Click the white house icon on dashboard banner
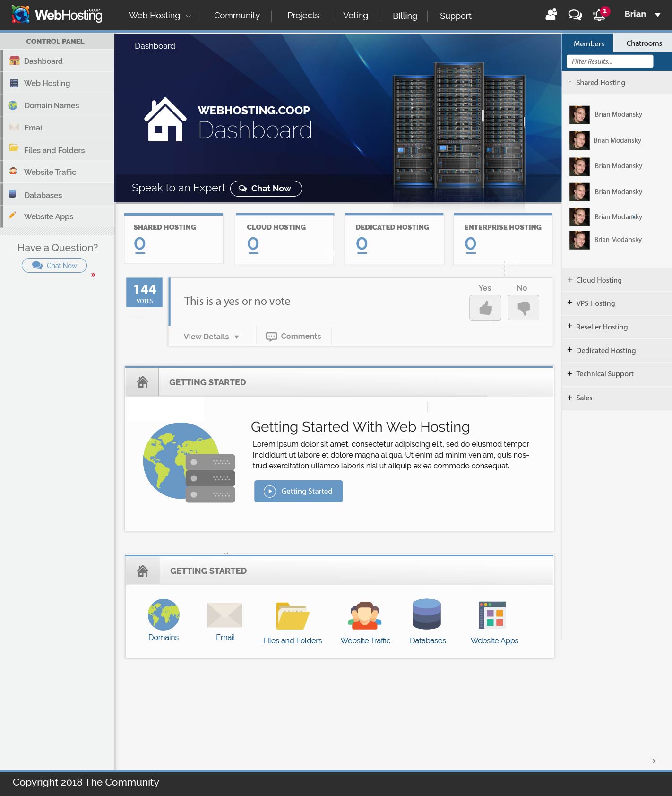This screenshot has height=796, width=672. pos(165,119)
